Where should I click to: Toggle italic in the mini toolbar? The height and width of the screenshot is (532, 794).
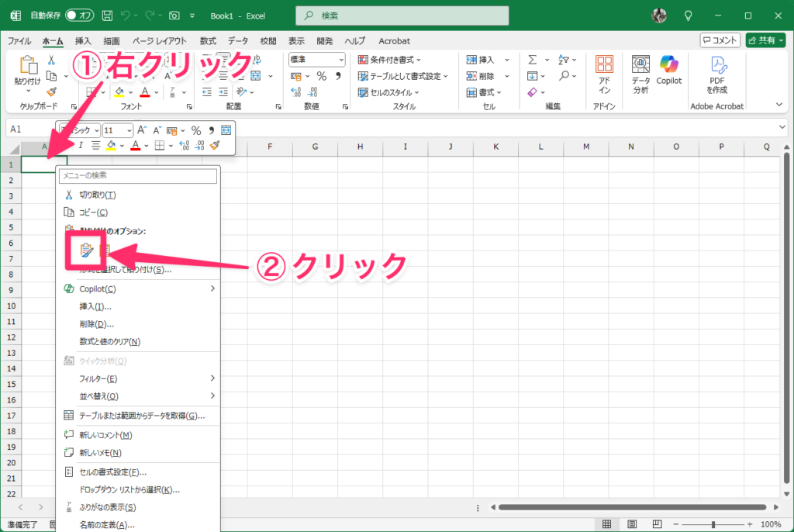pos(81,146)
